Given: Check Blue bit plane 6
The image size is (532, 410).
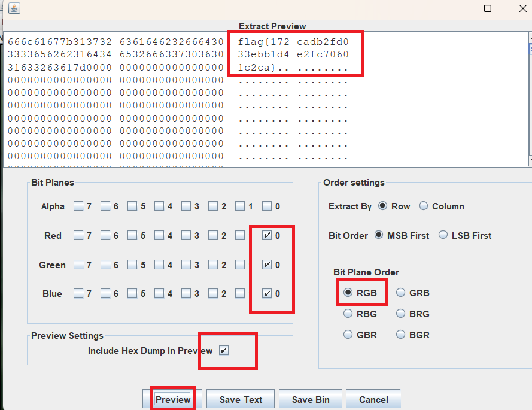Looking at the screenshot, I should (105, 293).
